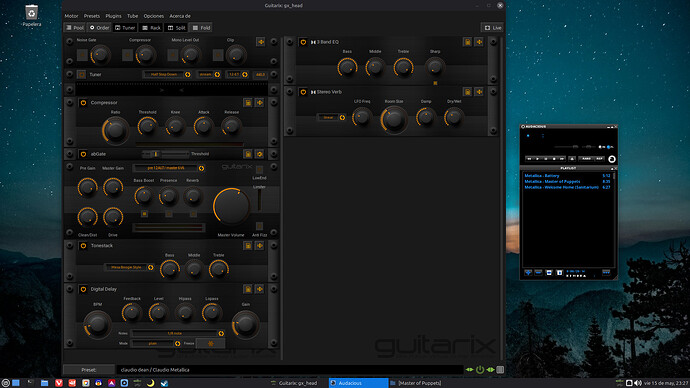Viewport: 690px width, 388px height.
Task: Toggle the Digital Delay power icon
Action: (x=83, y=289)
